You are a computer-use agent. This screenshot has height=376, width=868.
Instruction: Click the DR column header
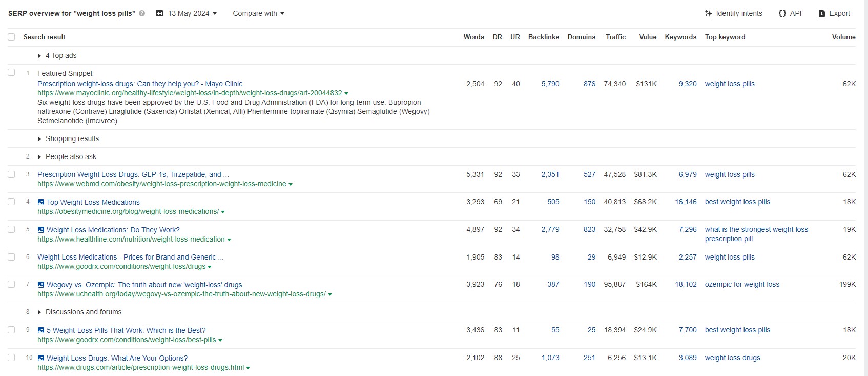coord(497,37)
